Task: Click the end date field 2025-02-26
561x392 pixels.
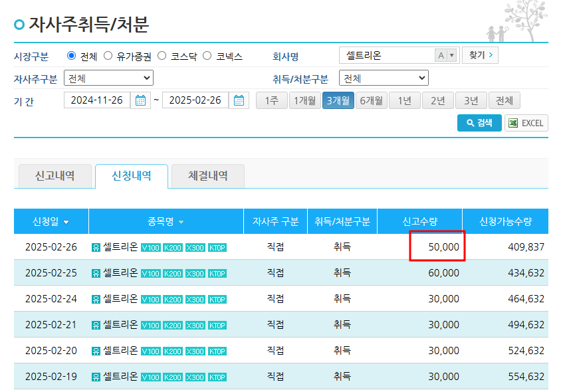Action: click(195, 100)
